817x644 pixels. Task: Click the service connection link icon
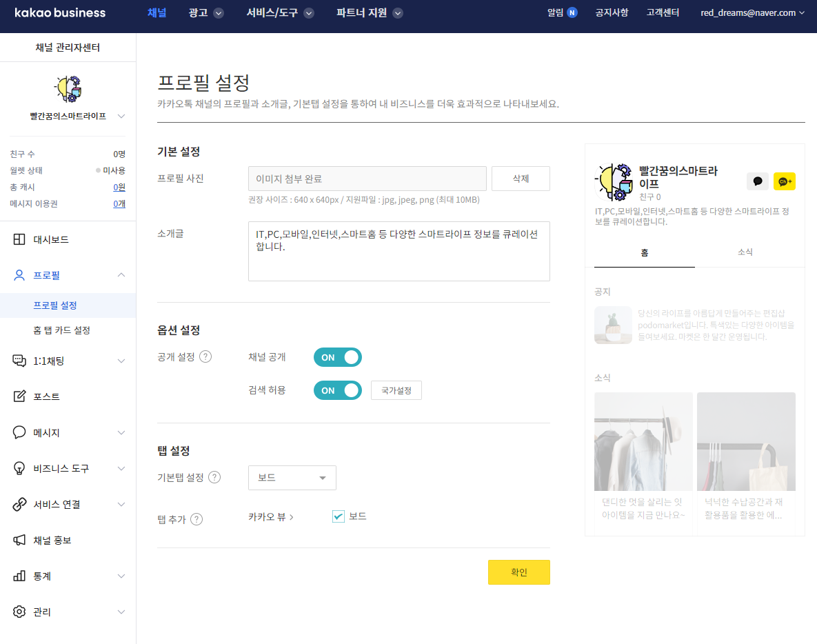point(19,504)
